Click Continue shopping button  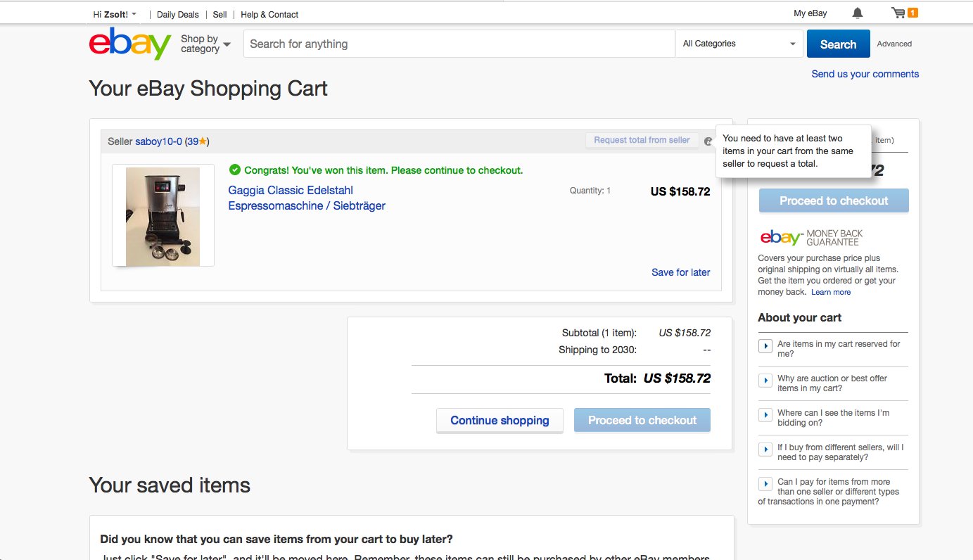(500, 420)
